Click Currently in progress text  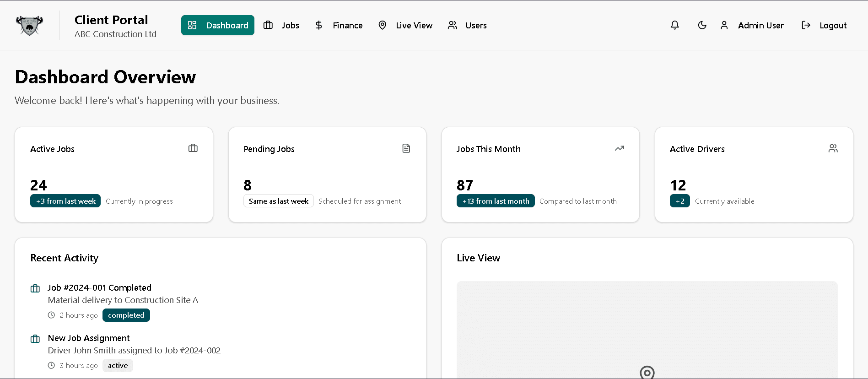(x=139, y=201)
